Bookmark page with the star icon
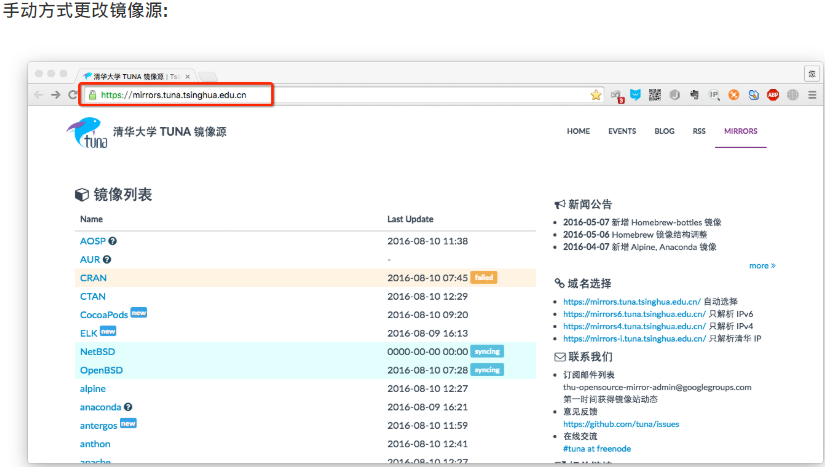The height and width of the screenshot is (467, 825). [596, 95]
